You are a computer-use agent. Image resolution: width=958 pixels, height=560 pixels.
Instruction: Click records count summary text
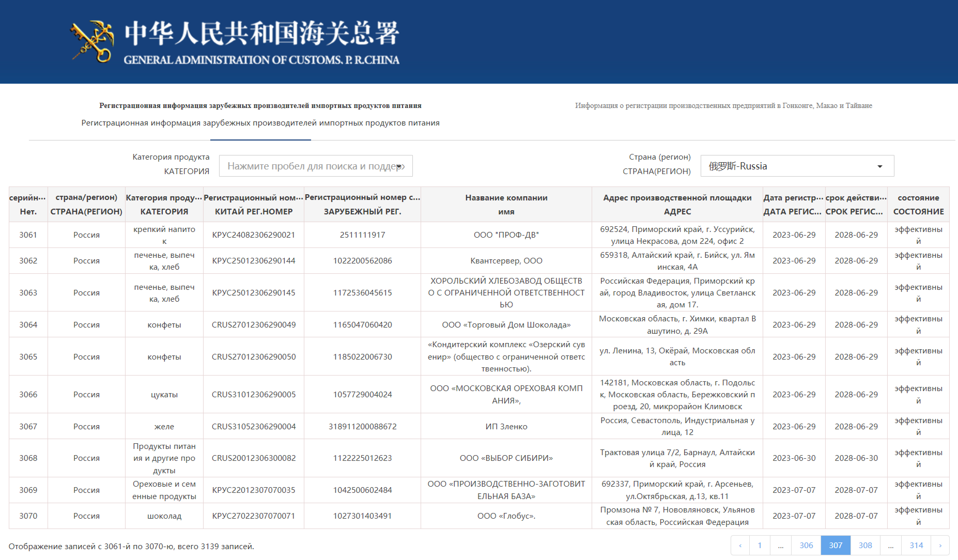point(131,546)
